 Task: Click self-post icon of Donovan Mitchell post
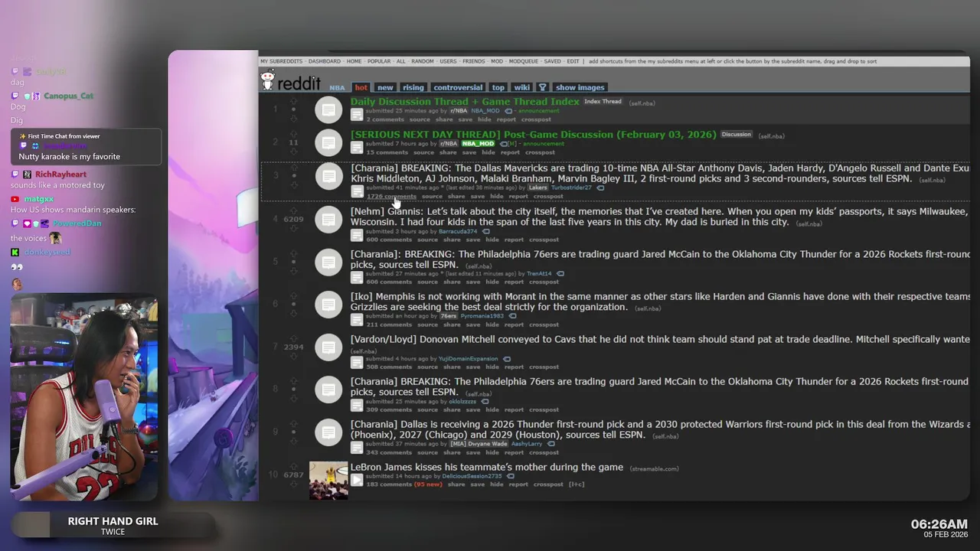pos(328,347)
